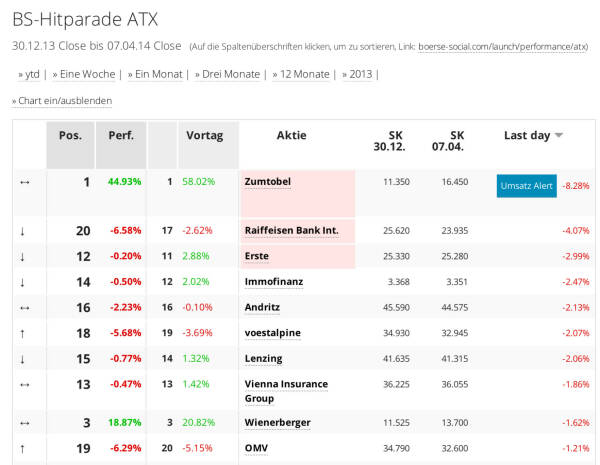
Task: Show the 12 Monate performance
Action: (303, 74)
